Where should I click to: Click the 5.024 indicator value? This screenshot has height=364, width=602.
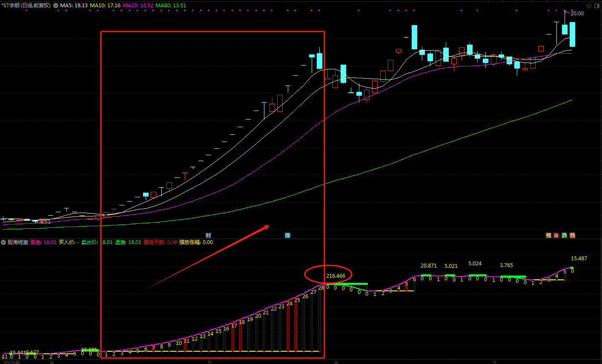(x=475, y=264)
